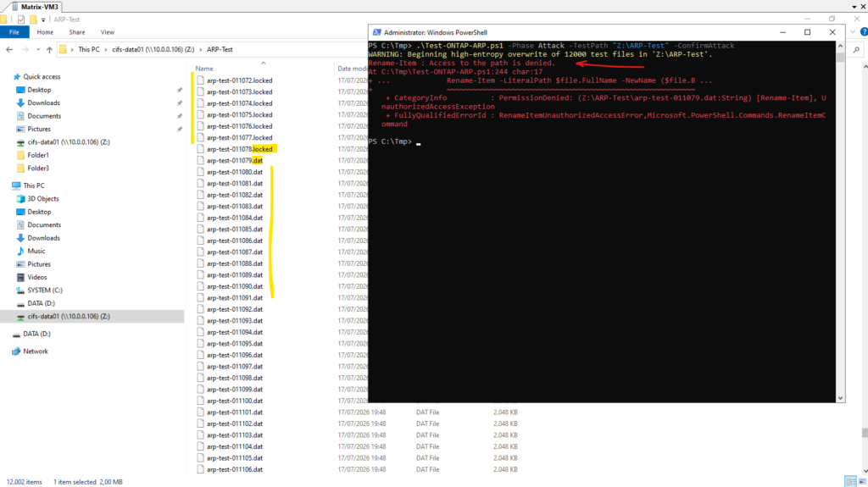Click This PC in address bar
The width and height of the screenshot is (868, 487).
tap(88, 49)
